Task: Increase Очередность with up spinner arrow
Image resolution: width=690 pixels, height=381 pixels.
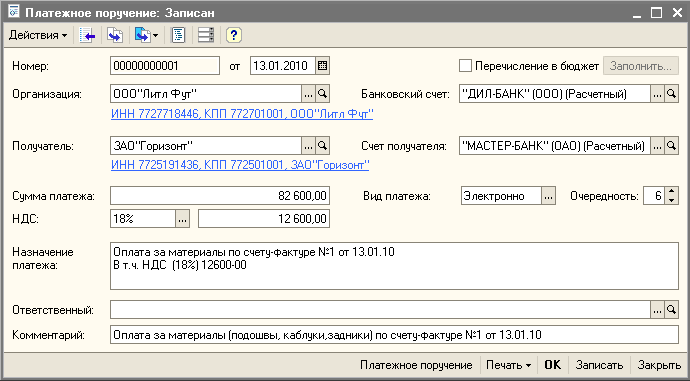Action: click(x=671, y=191)
